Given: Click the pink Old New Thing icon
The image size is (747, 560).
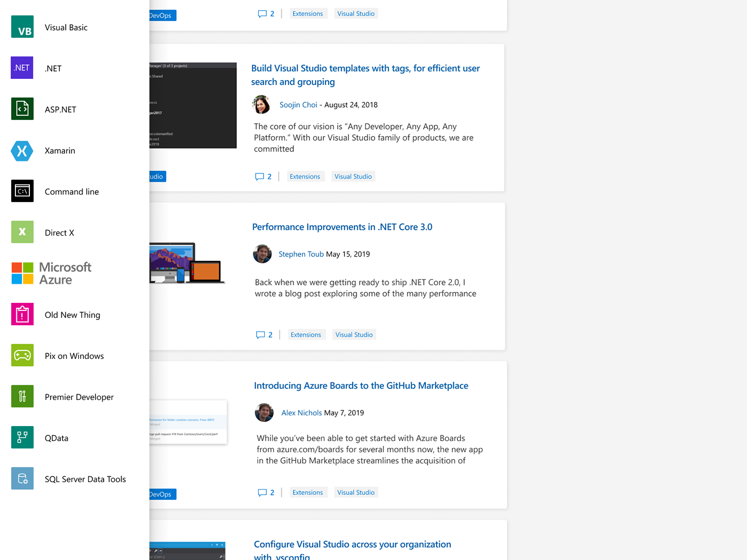Looking at the screenshot, I should [22, 315].
